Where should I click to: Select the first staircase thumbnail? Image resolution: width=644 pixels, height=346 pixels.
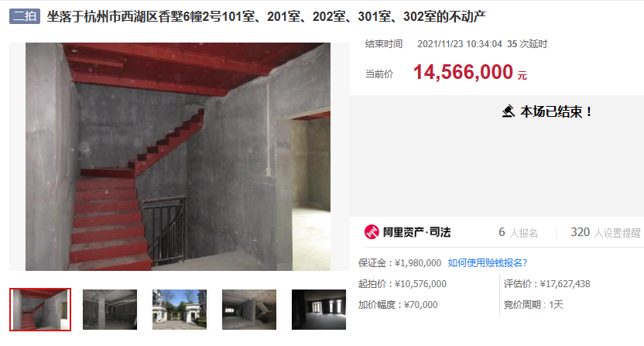point(40,310)
